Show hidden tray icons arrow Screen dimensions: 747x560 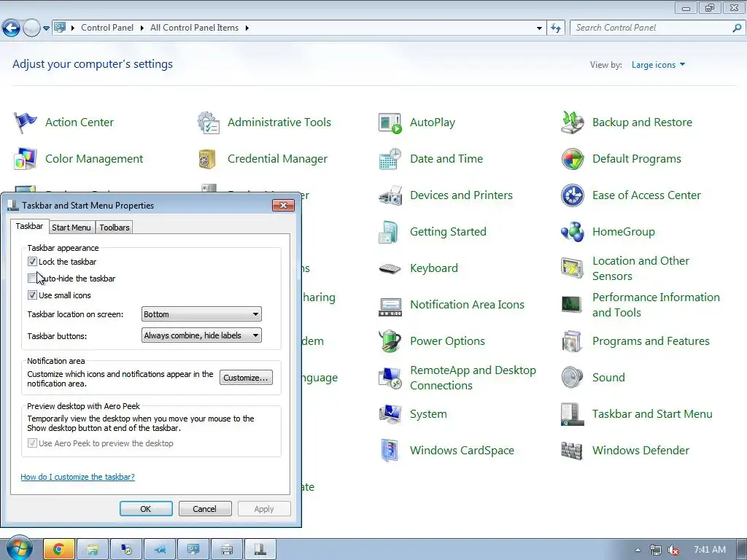tap(638, 551)
